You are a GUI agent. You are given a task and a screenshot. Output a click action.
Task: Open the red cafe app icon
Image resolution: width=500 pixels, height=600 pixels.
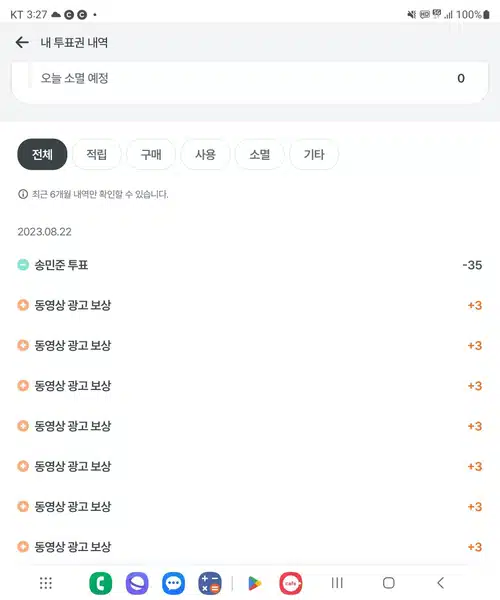tap(291, 583)
